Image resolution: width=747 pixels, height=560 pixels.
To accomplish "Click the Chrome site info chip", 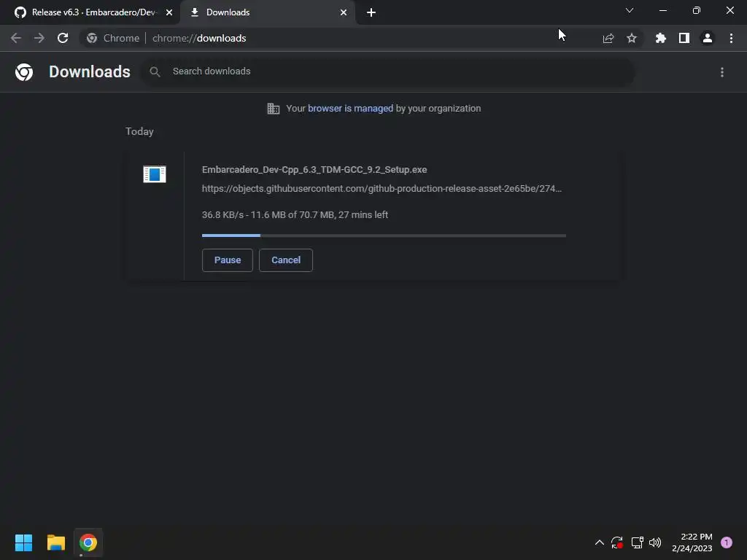I will (x=113, y=38).
